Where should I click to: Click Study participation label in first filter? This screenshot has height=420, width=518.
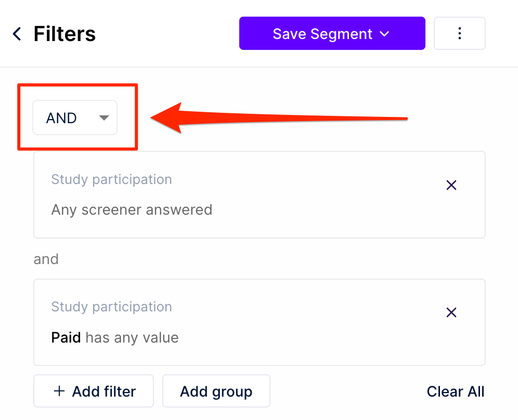(112, 180)
